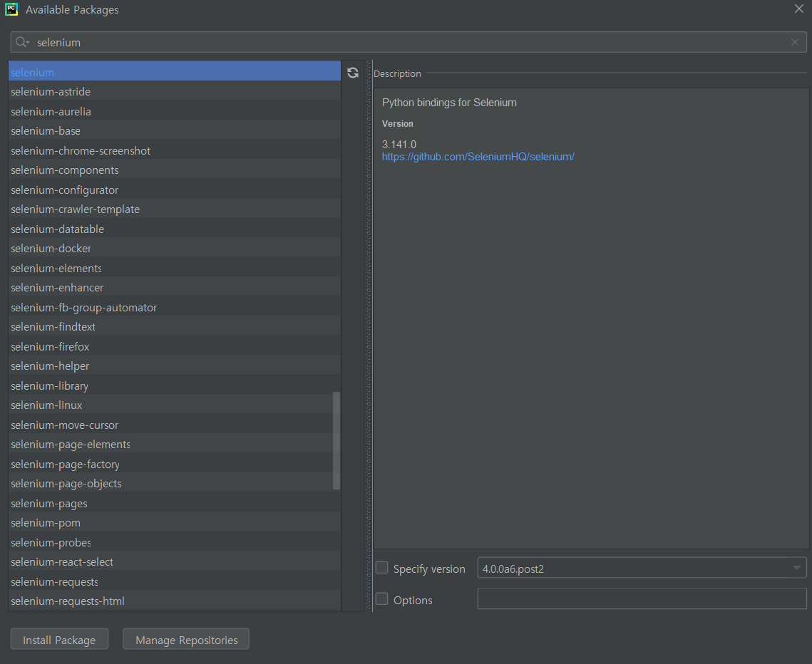Select selenium-helper package
The height and width of the screenshot is (664, 812).
pos(175,366)
